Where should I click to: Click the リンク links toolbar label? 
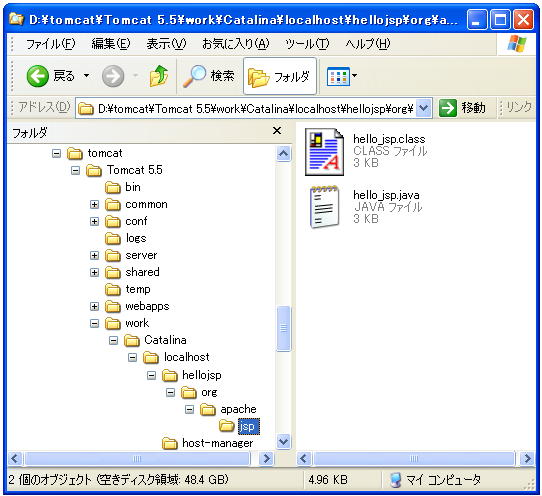pos(519,107)
